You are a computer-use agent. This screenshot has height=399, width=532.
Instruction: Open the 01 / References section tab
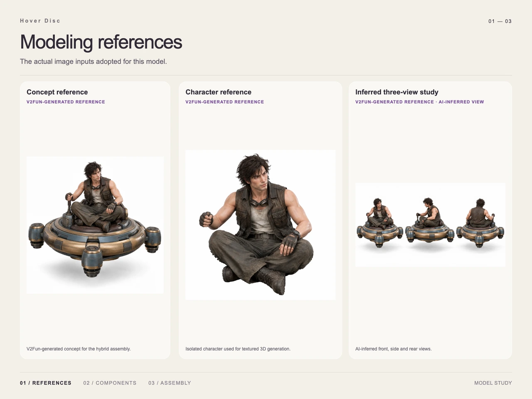[46, 383]
